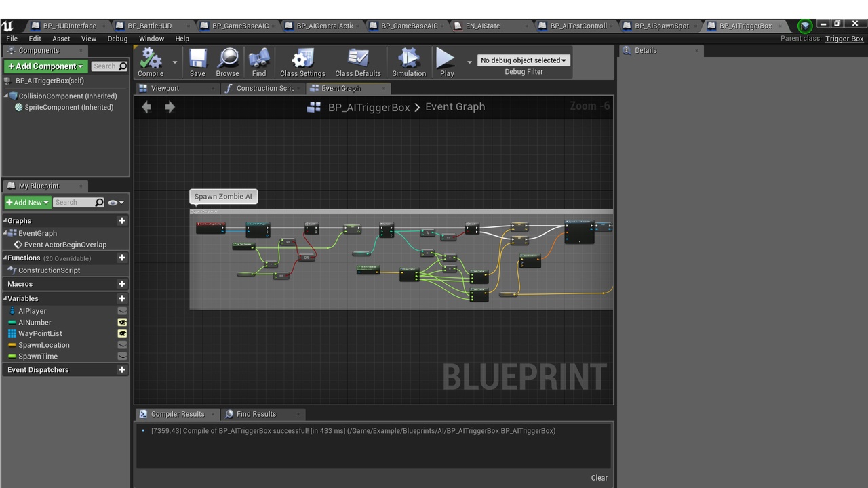Image resolution: width=868 pixels, height=488 pixels.
Task: Click the Compile toolbar icon
Action: (151, 62)
